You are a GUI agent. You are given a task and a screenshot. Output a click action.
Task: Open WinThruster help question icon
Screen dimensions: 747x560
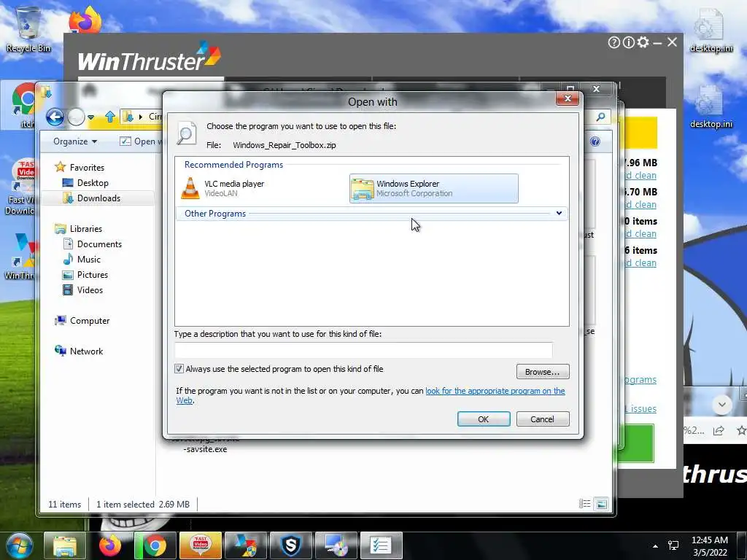[x=614, y=43]
